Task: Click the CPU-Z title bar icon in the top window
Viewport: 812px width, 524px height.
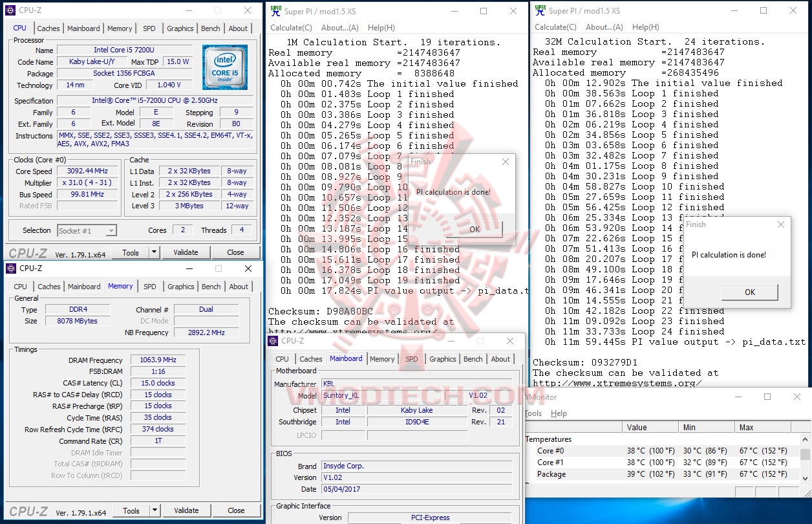Action: pyautogui.click(x=11, y=10)
